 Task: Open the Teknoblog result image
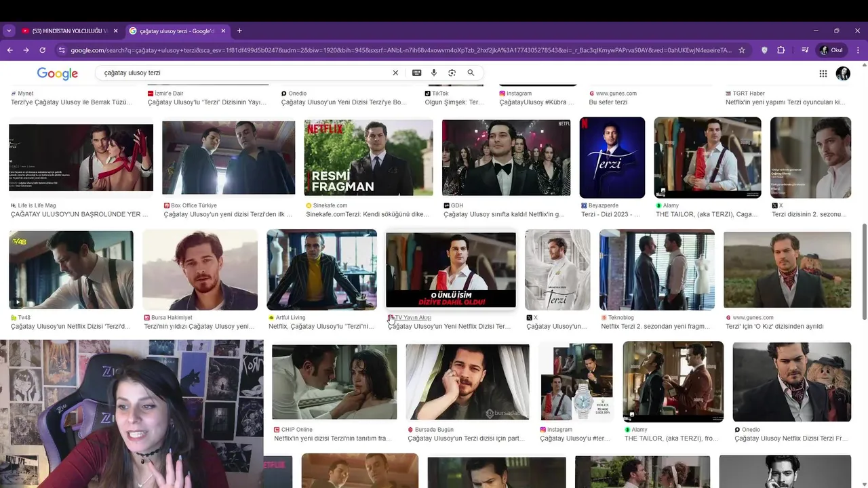coord(656,270)
